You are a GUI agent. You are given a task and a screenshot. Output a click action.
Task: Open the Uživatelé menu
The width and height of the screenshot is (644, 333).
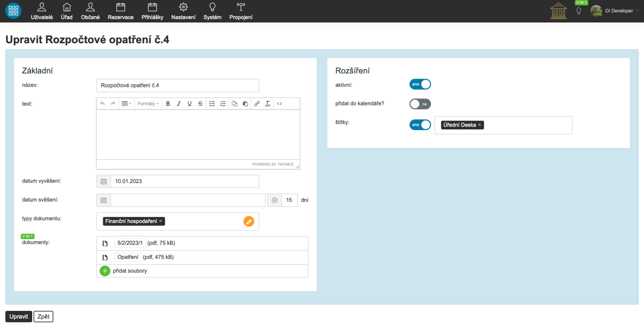pos(41,11)
